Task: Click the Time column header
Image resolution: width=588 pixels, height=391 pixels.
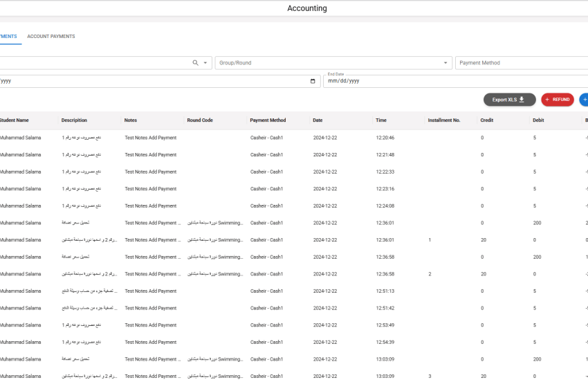Action: pyautogui.click(x=381, y=120)
